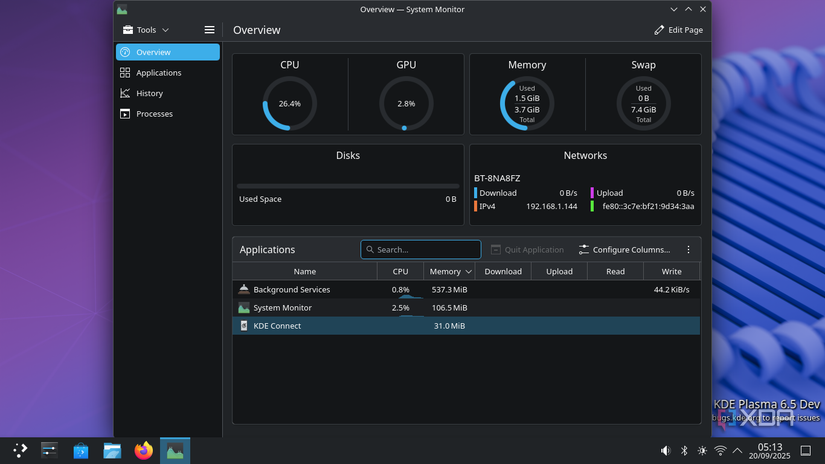The image size is (825, 464).
Task: Click the BT-8NA8FZ network name
Action: 497,178
